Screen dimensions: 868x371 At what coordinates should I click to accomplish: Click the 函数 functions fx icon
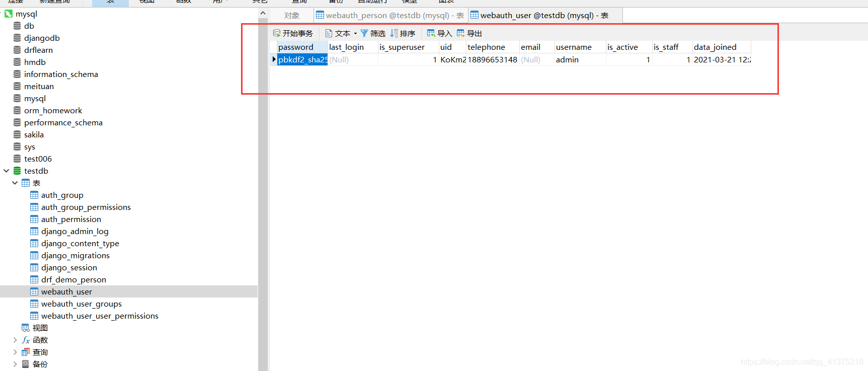(26, 340)
